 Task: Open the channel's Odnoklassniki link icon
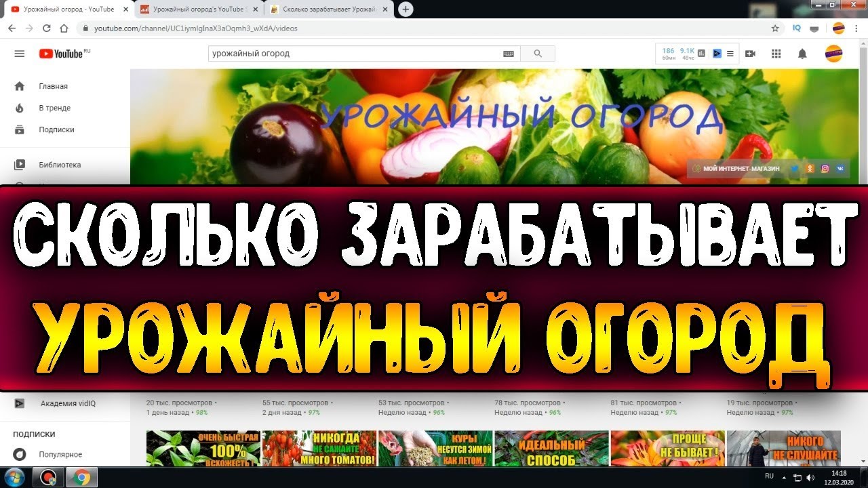point(810,168)
